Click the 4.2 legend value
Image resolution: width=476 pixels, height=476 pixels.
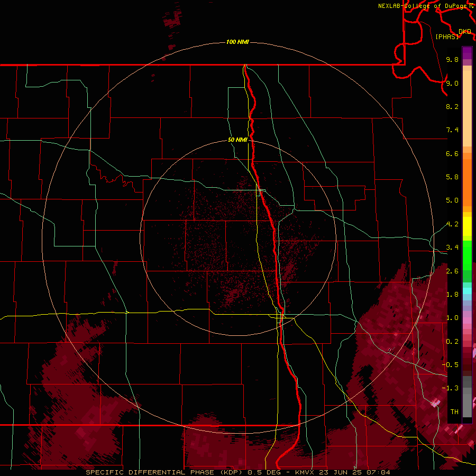click(452, 224)
